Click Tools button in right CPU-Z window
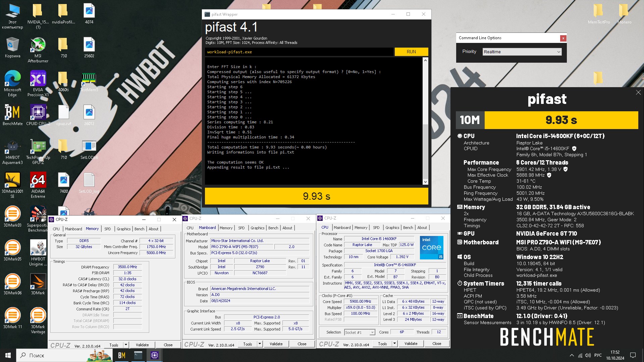 (x=382, y=344)
